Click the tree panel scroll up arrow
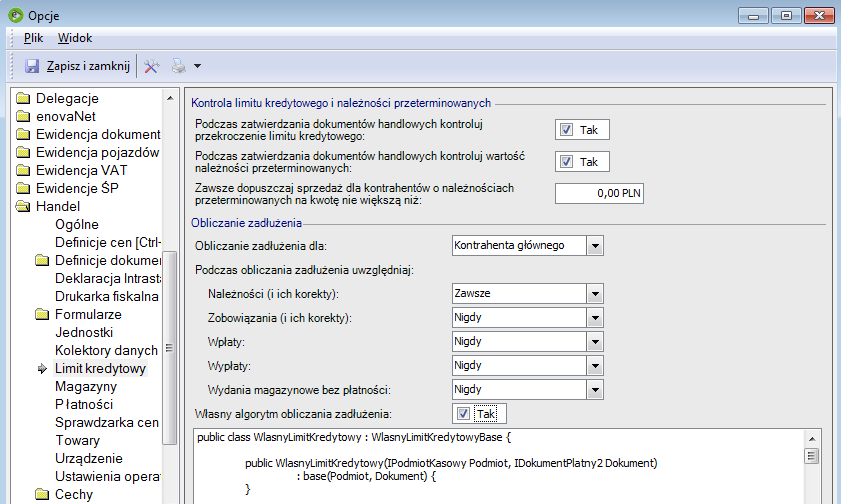The width and height of the screenshot is (841, 504). [x=170, y=98]
